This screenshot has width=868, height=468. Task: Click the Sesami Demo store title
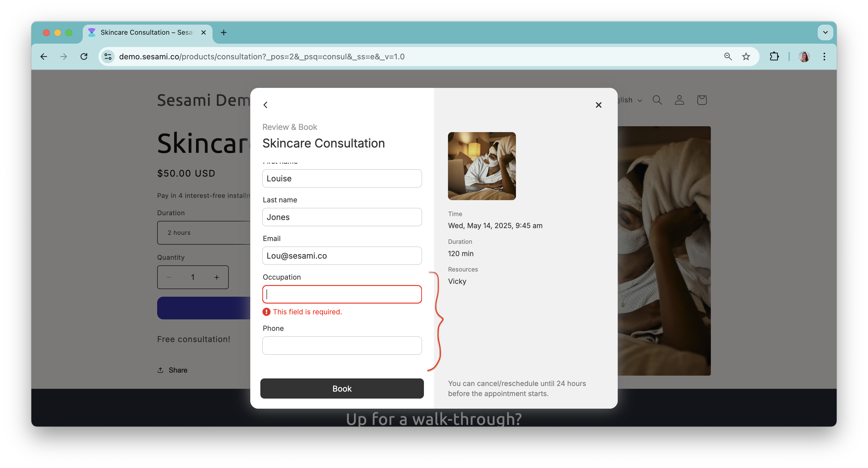[204, 100]
